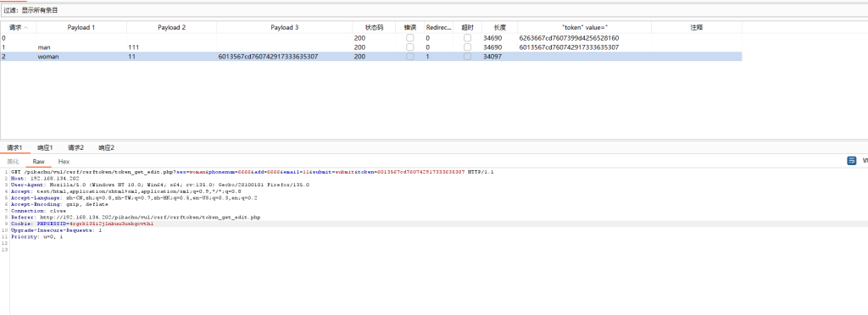Select the payload cell 'man'

pyautogui.click(x=44, y=47)
